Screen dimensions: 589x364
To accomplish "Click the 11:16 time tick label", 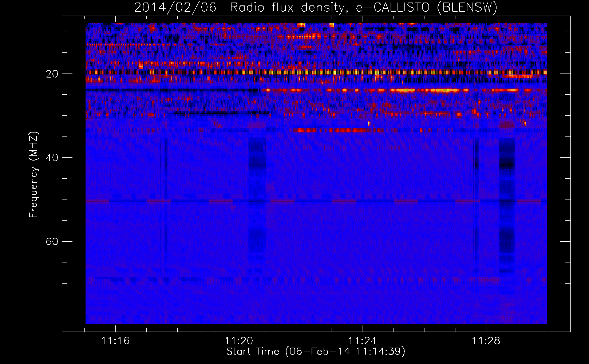I will [115, 341].
